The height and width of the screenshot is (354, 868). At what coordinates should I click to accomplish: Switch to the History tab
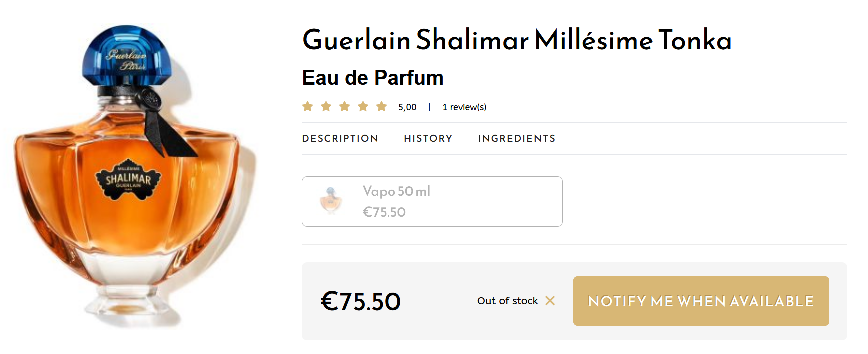(x=428, y=138)
